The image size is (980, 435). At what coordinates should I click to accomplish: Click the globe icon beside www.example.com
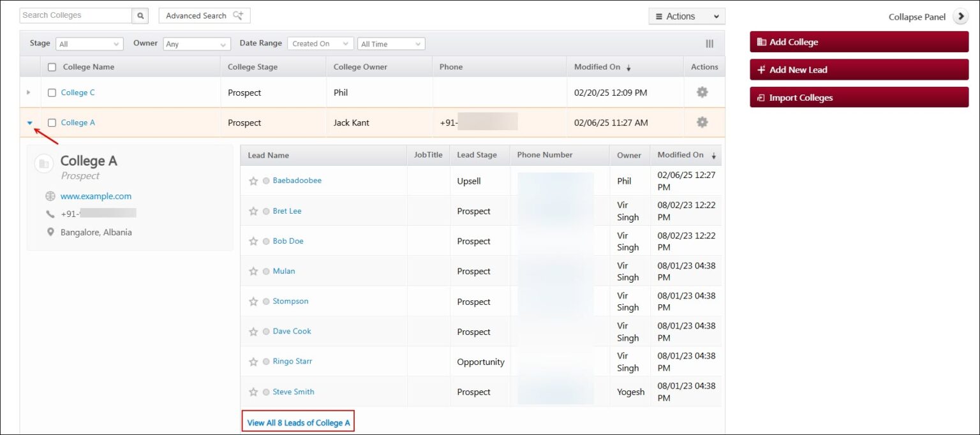tap(51, 196)
